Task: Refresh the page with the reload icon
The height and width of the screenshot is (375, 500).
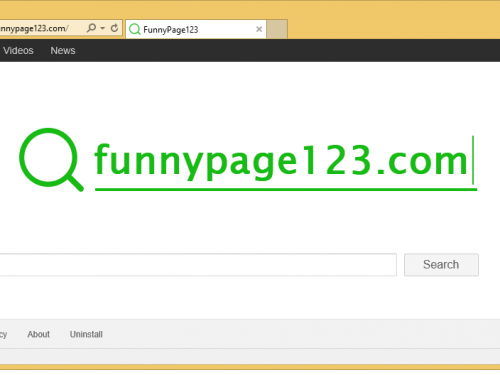Action: click(114, 28)
